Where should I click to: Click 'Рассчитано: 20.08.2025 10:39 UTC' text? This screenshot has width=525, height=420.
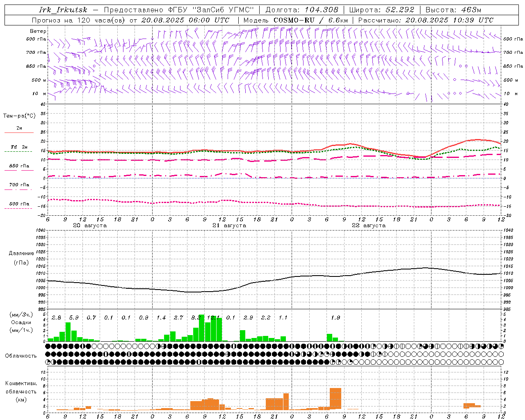click(x=426, y=20)
